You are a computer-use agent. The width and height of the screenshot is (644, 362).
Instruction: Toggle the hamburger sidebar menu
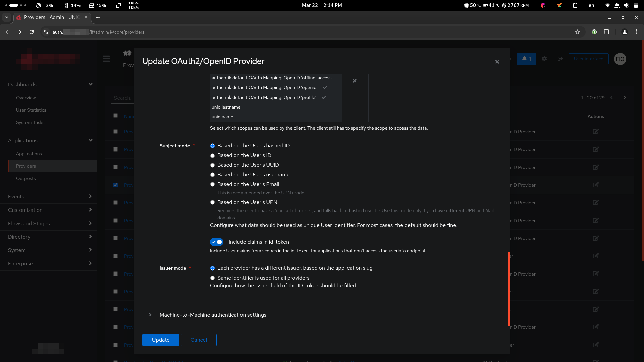click(x=106, y=59)
